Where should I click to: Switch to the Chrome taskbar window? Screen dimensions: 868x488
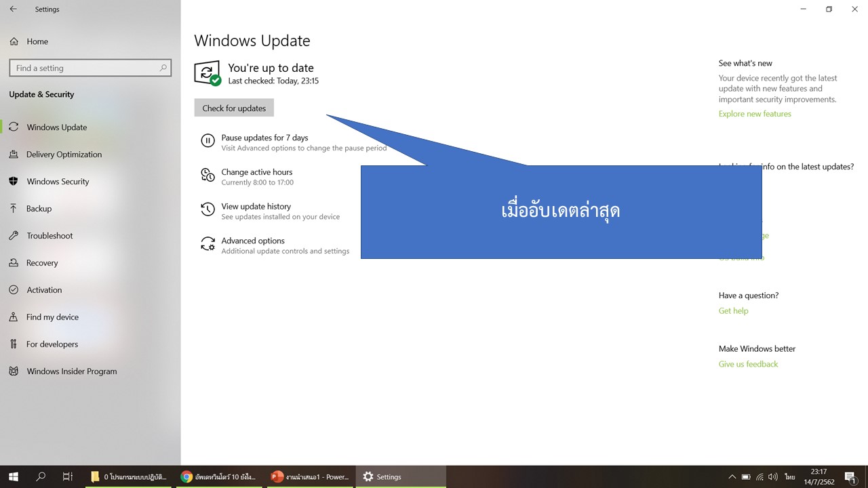[x=218, y=476]
